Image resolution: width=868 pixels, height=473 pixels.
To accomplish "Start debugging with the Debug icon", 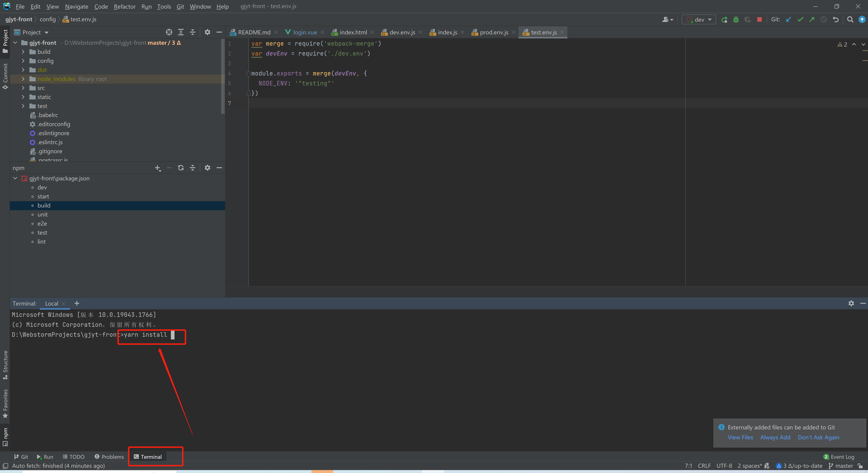I will (x=736, y=19).
